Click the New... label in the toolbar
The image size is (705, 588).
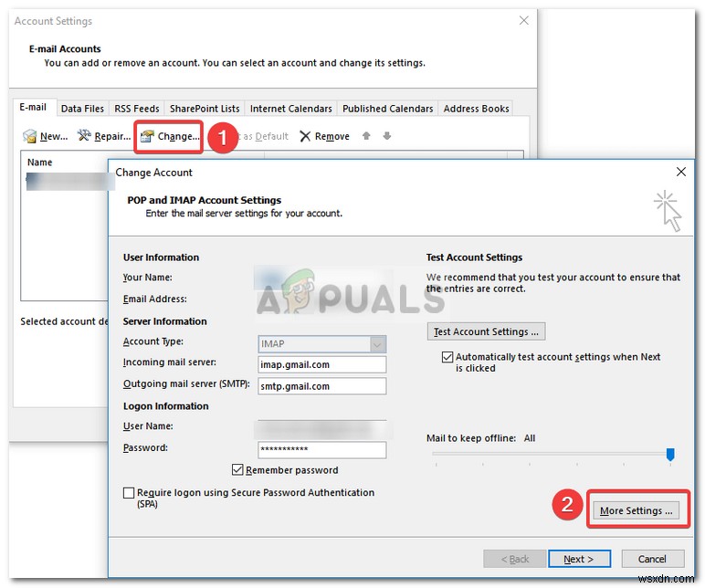[x=54, y=136]
